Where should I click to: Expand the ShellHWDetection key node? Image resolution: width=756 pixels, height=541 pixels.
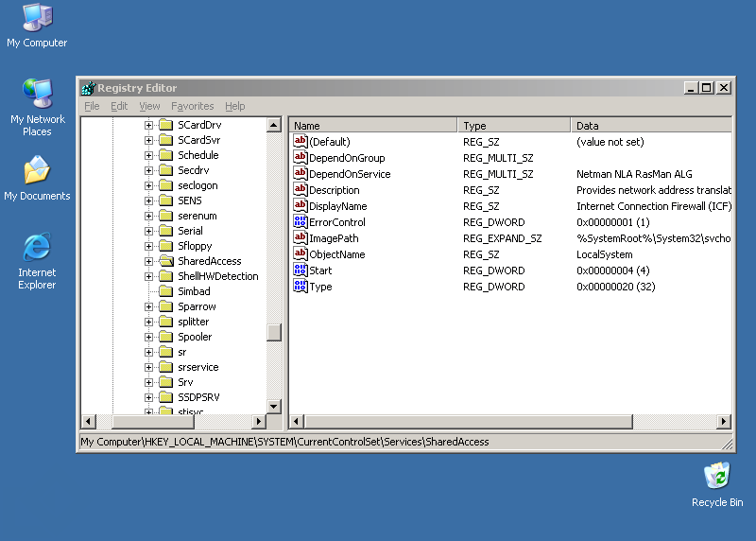tap(148, 276)
